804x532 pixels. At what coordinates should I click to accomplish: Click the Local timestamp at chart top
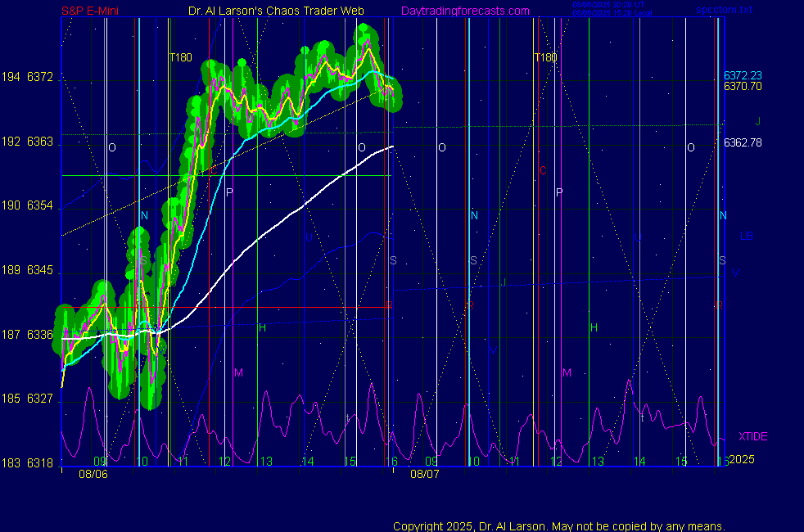pyautogui.click(x=609, y=14)
